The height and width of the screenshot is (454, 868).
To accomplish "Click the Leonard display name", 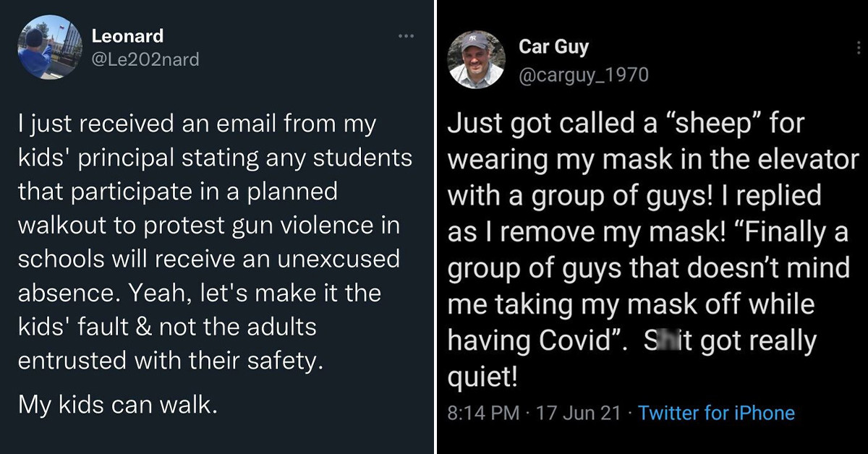I will (127, 36).
